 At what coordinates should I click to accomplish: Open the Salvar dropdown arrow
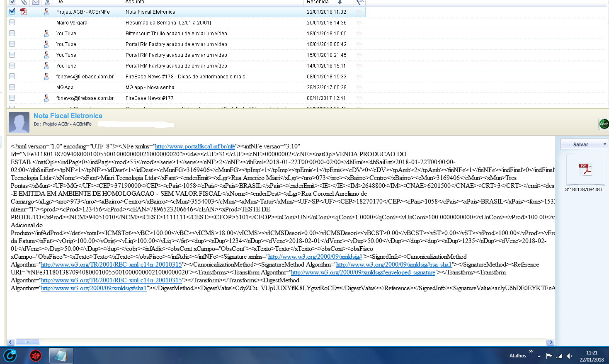pyautogui.click(x=605, y=144)
